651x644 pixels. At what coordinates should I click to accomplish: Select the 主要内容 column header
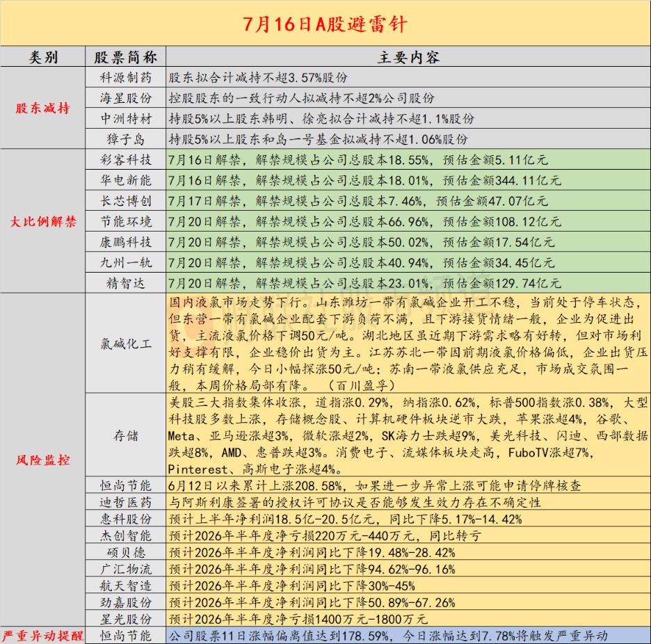pos(408,57)
